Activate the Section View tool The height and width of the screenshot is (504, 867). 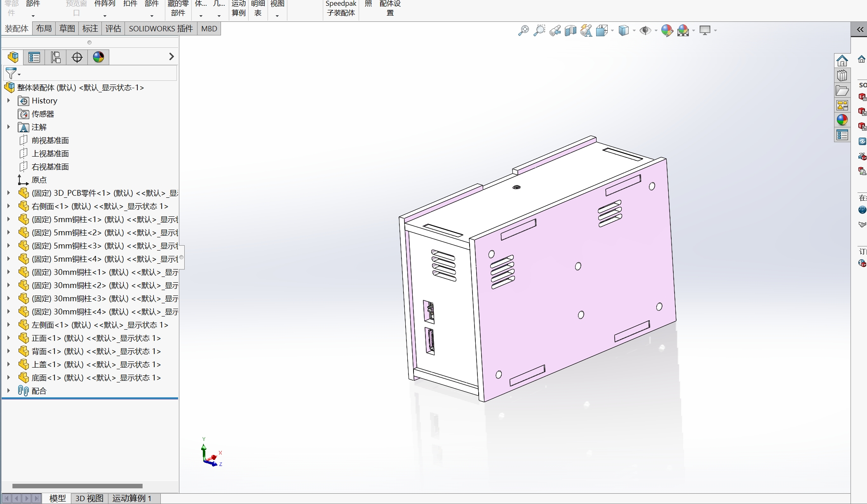(x=570, y=30)
